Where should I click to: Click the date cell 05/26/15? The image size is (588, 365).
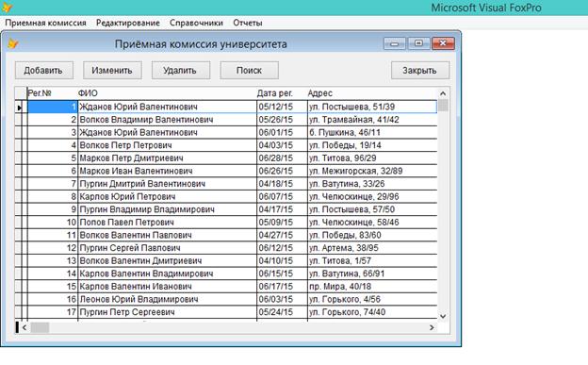pyautogui.click(x=282, y=120)
